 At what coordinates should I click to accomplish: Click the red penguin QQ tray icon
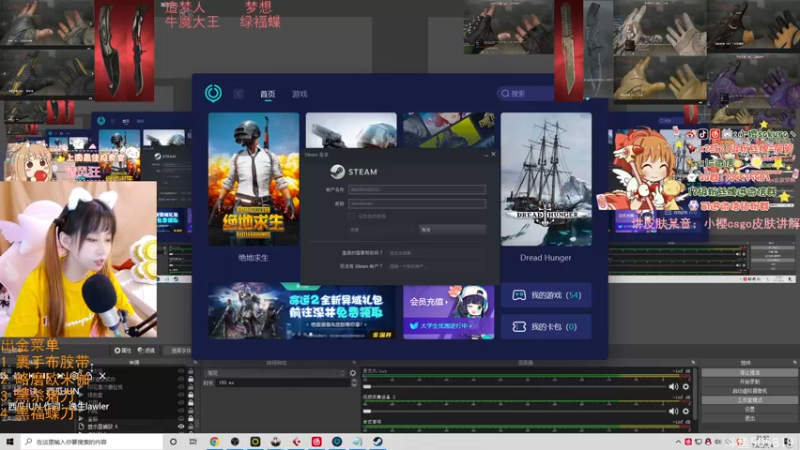(x=708, y=442)
